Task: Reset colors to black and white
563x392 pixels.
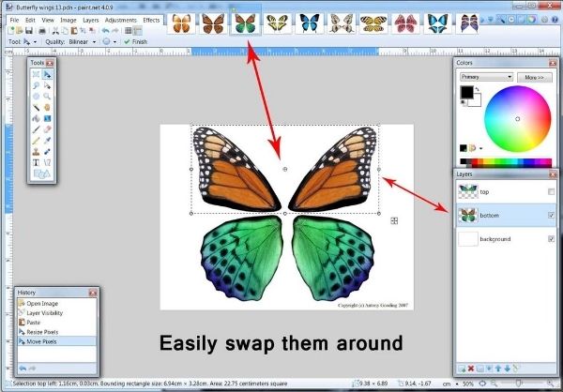Action: click(464, 103)
